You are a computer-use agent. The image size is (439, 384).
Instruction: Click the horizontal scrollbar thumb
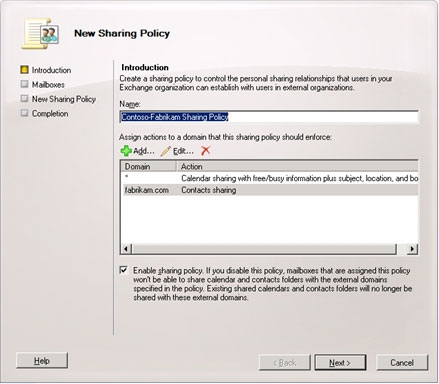(264, 249)
